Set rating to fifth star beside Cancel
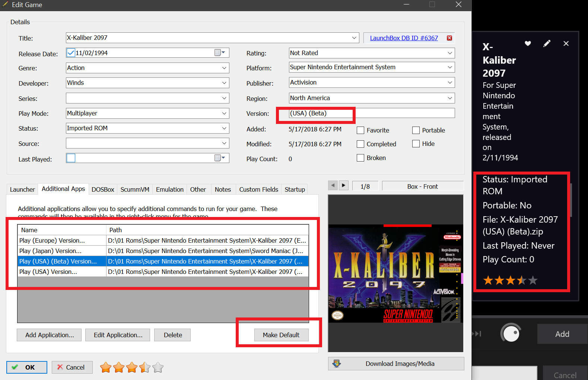Viewport: 588px width, 380px height. coord(158,367)
